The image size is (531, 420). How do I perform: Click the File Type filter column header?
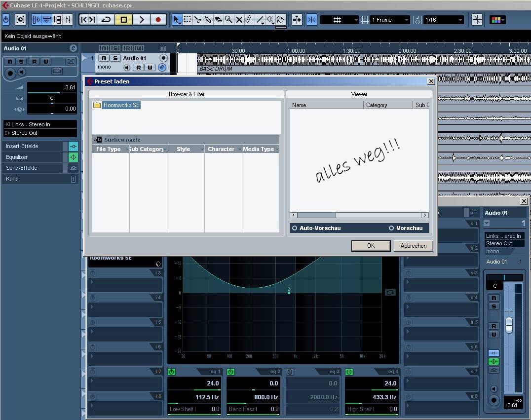click(111, 150)
